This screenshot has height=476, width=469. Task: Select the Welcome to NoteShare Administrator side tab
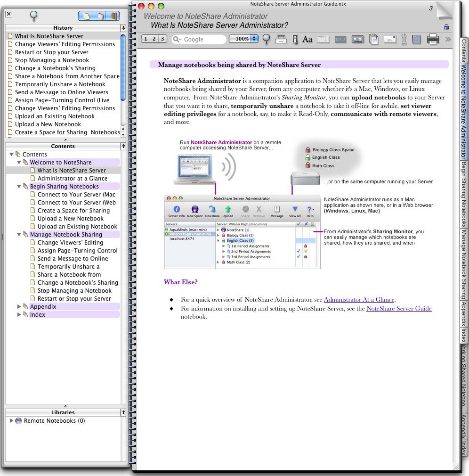[463, 111]
